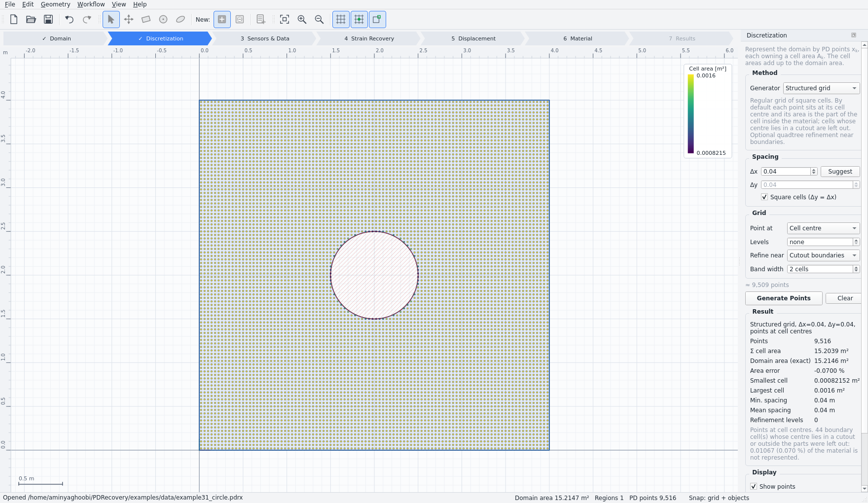Click the document list icon in toolbar
Viewport: 868px width, 503px height.
coord(261,19)
